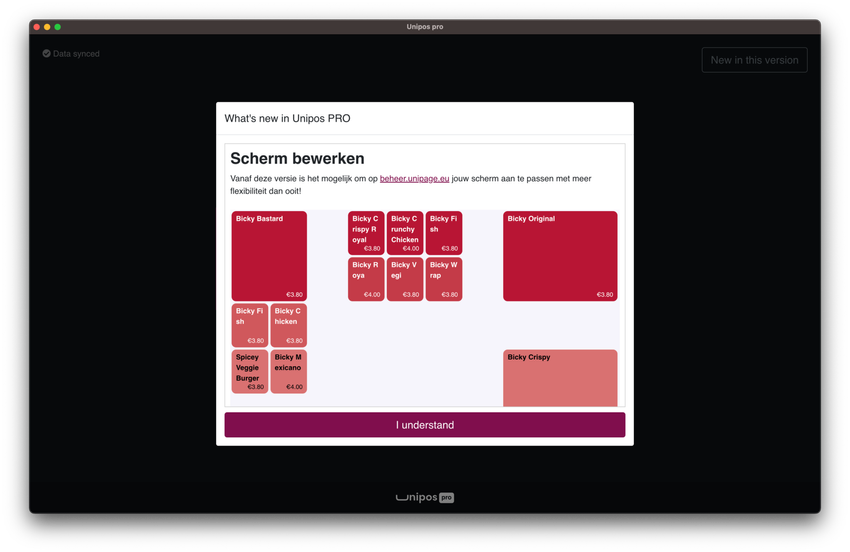Click Bicky Fish tile left of Bicky Chicken
The width and height of the screenshot is (850, 552).
[250, 325]
